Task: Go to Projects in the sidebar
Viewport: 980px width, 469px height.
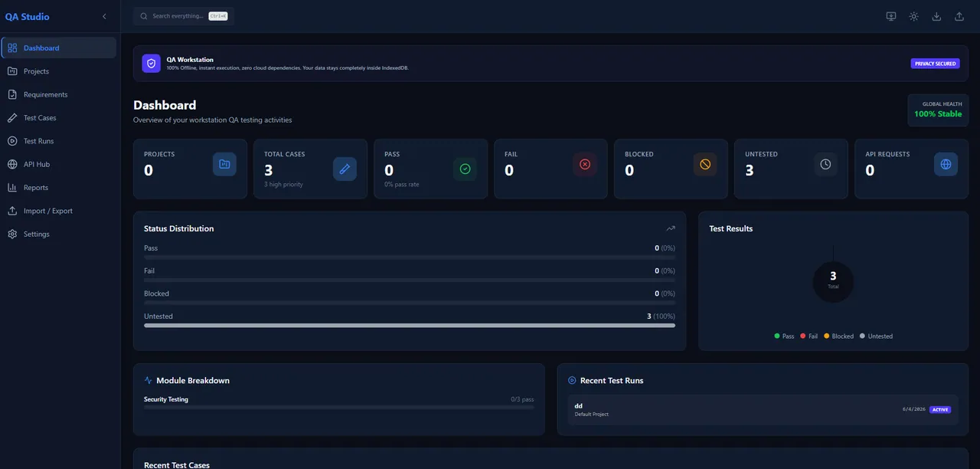Action: [59, 71]
